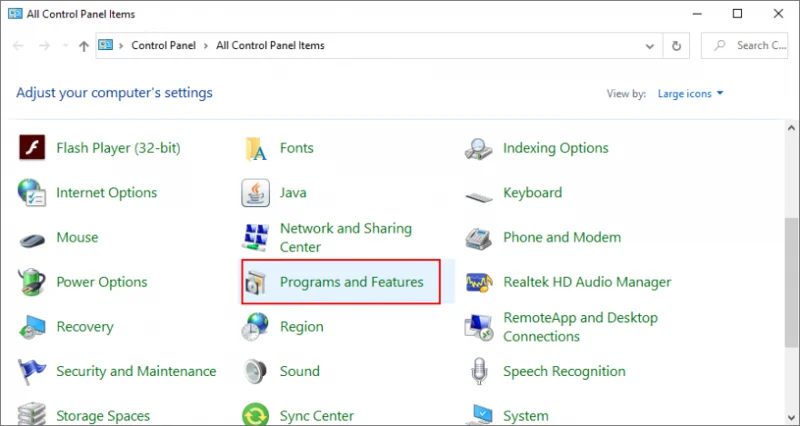Click the Power Options battery icon
The image size is (800, 426).
(32, 282)
